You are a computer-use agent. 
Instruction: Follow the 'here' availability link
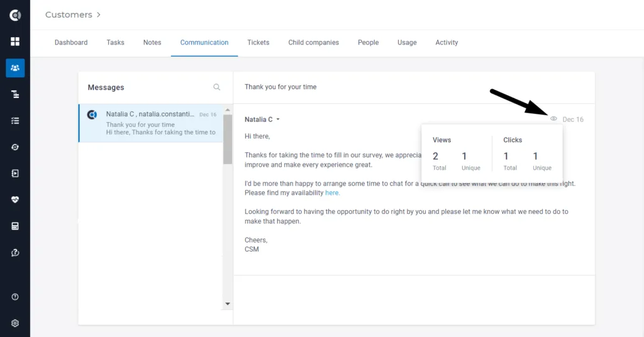332,193
